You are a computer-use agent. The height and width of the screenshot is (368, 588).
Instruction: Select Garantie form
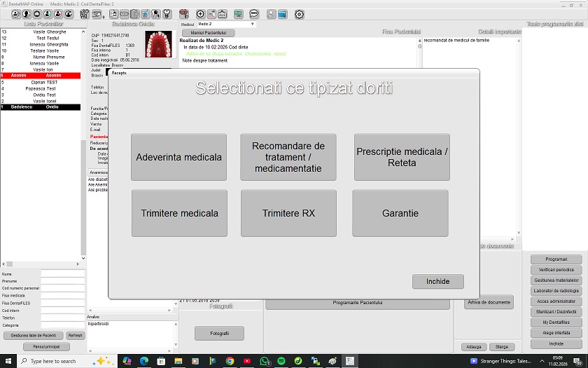[400, 213]
